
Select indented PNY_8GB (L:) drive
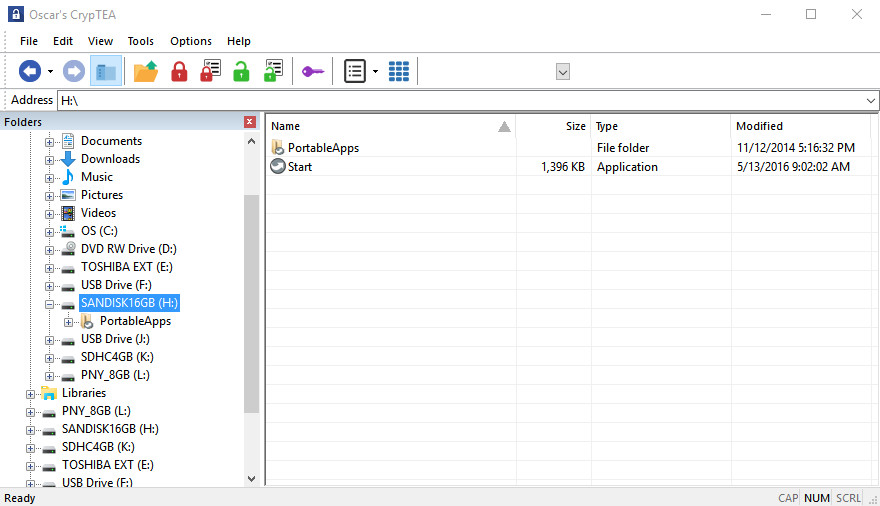pyautogui.click(x=115, y=375)
